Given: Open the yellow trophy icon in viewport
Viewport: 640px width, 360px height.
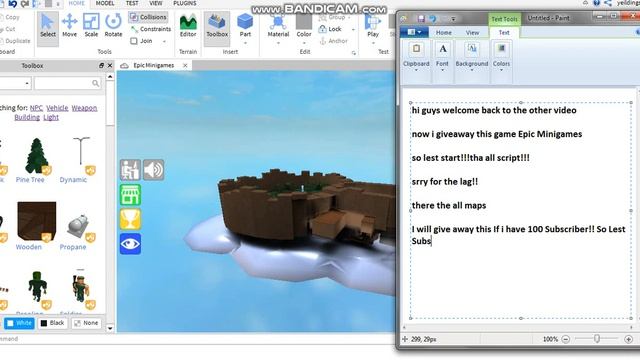Looking at the screenshot, I should [130, 219].
